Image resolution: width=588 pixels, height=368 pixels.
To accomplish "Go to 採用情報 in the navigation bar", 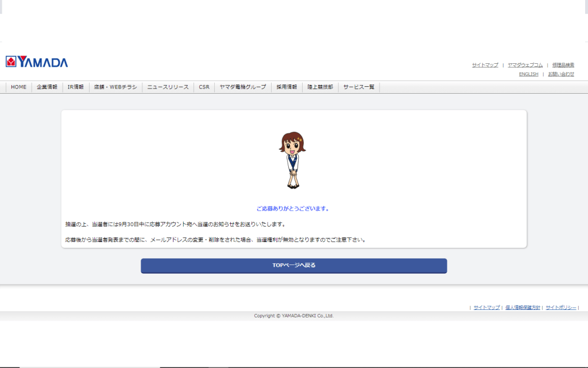I will tap(287, 87).
